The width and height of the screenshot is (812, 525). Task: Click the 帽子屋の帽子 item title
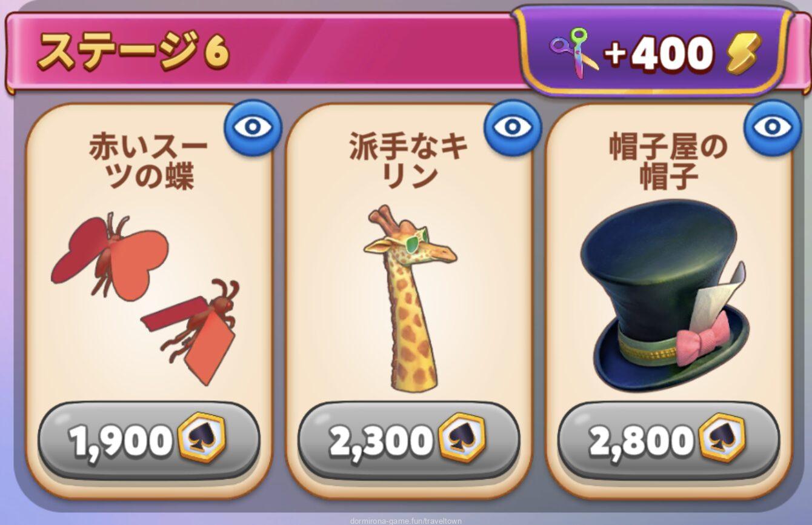668,161
